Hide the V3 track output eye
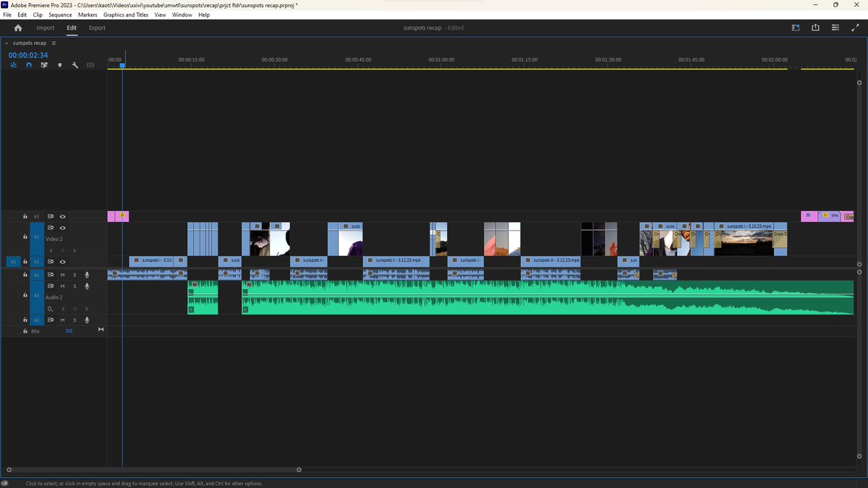 coord(63,216)
